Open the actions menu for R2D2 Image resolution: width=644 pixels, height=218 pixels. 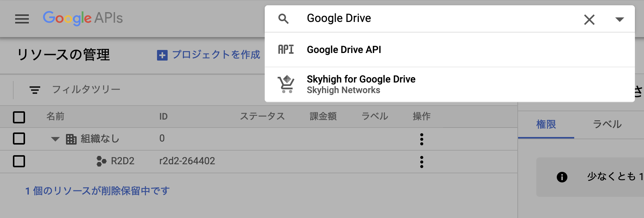point(421,162)
